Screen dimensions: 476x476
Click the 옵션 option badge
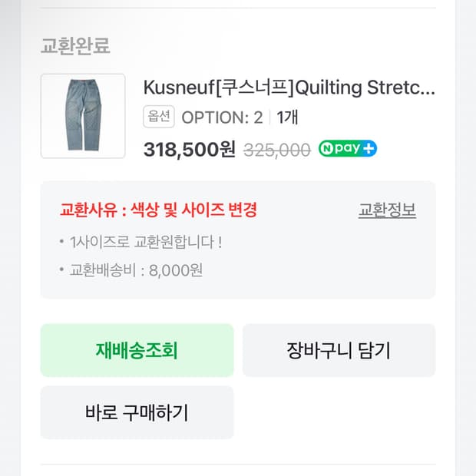[x=159, y=117]
